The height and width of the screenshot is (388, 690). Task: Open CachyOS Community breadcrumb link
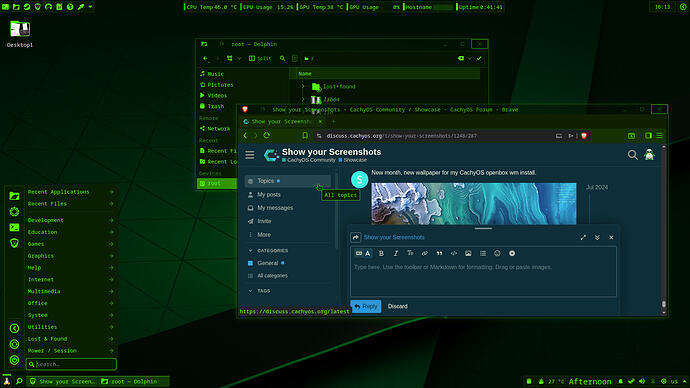pyautogui.click(x=308, y=160)
